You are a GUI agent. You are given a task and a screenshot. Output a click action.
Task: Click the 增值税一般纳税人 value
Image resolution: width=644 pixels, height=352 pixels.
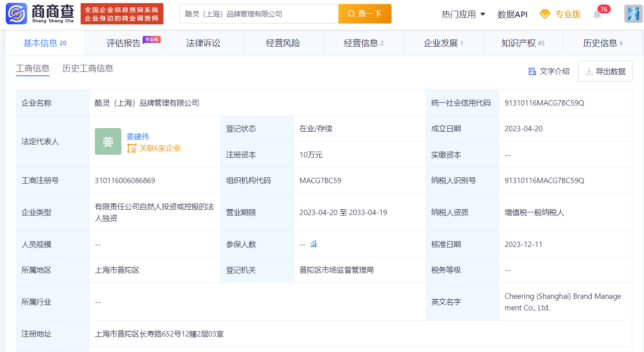[534, 212]
